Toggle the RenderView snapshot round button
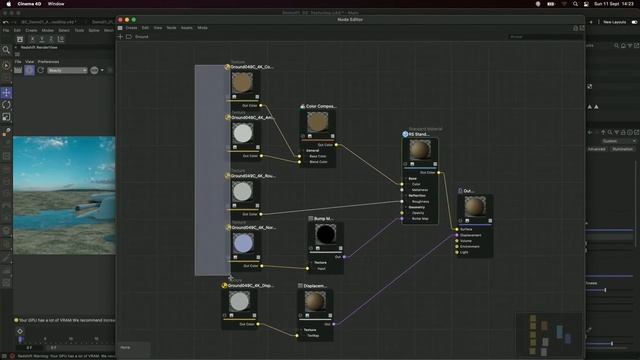 94,70
